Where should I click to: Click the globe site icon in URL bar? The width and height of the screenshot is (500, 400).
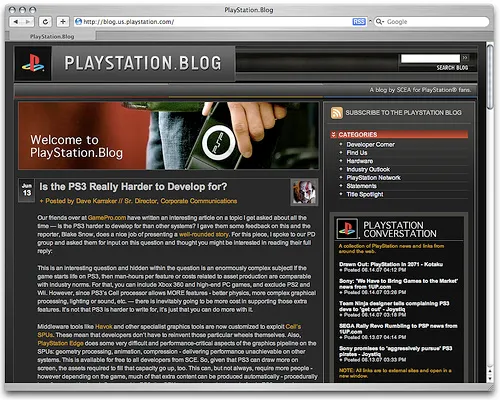[x=78, y=22]
